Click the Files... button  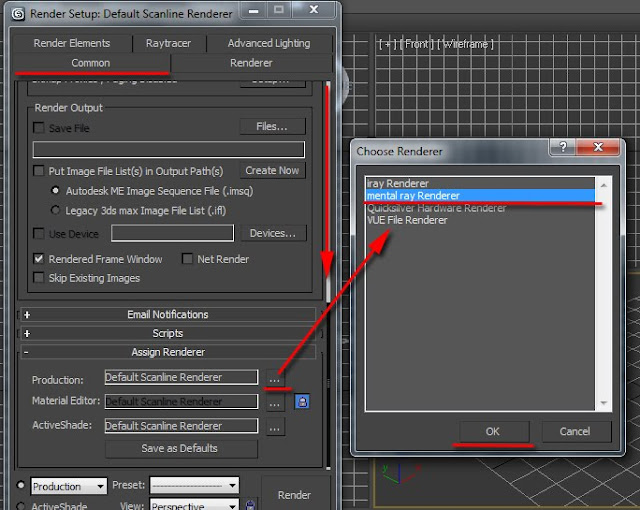272,126
